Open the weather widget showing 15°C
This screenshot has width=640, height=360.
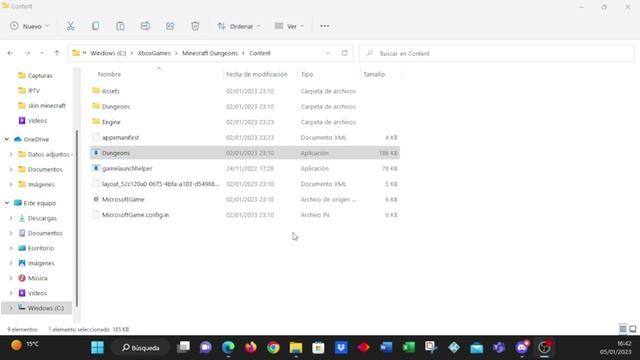(x=24, y=345)
